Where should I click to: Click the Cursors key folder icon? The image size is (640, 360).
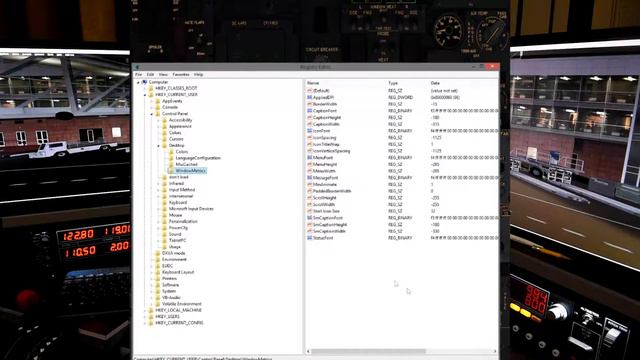164,139
